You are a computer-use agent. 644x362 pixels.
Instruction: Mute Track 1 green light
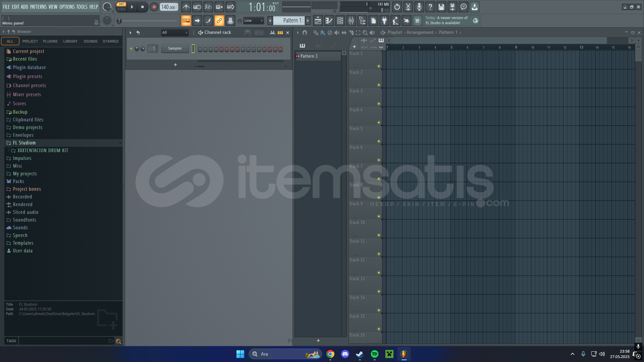(x=379, y=66)
